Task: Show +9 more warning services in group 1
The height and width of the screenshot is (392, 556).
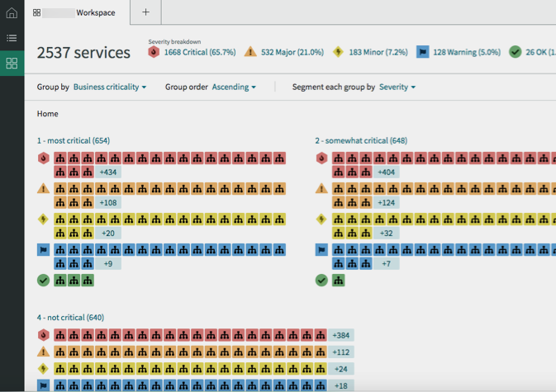Action: (x=108, y=264)
